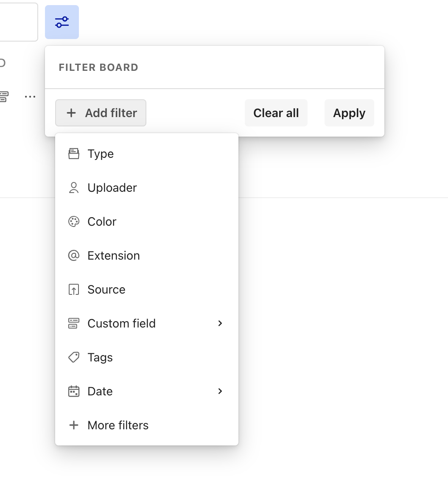Click the card layout icon beside the ellipsis

[4, 97]
